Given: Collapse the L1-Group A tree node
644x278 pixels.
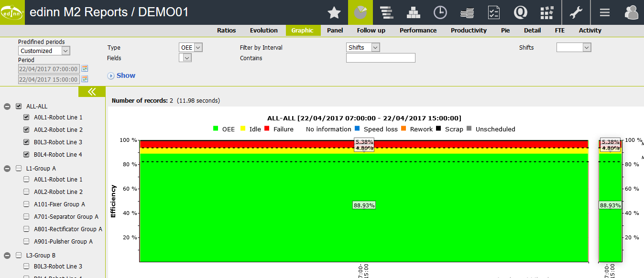Looking at the screenshot, I should click(7, 168).
